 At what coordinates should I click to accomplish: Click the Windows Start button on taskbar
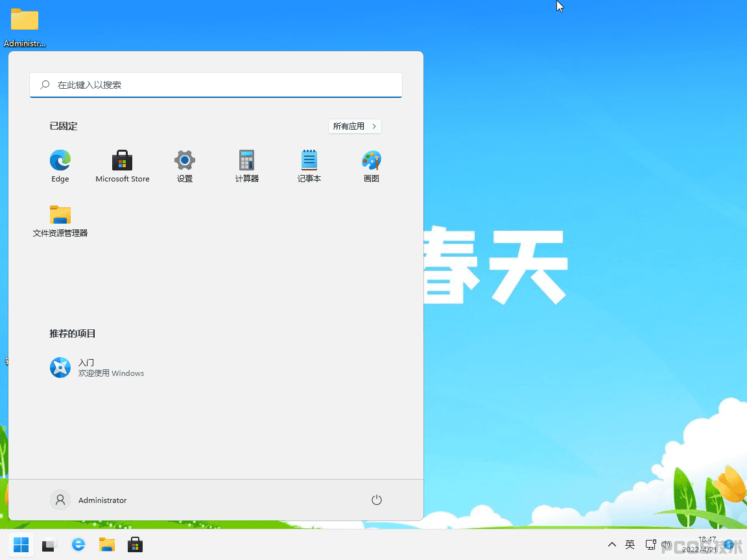coord(21,544)
